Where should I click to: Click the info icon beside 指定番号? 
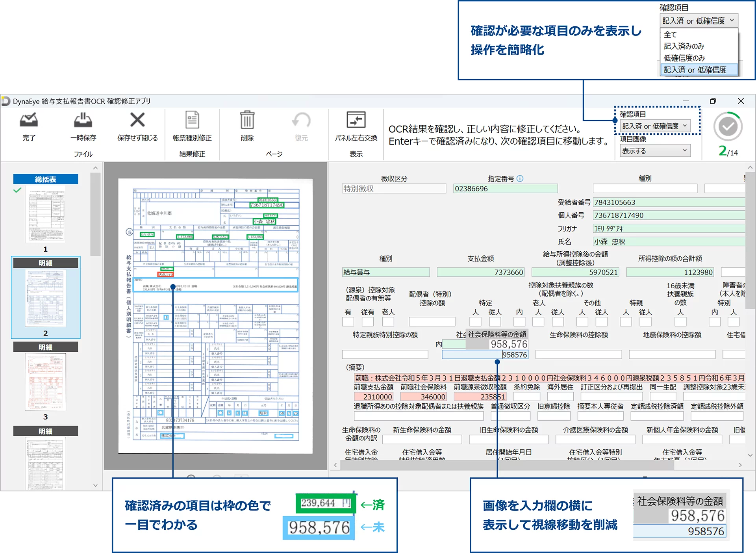tap(521, 178)
